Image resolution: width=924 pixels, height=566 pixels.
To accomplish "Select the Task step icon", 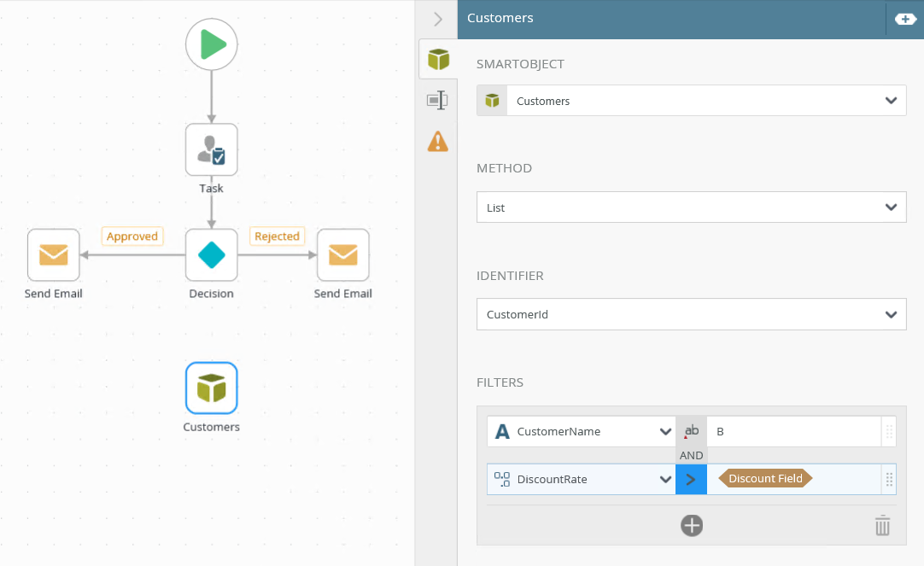I will [x=211, y=150].
